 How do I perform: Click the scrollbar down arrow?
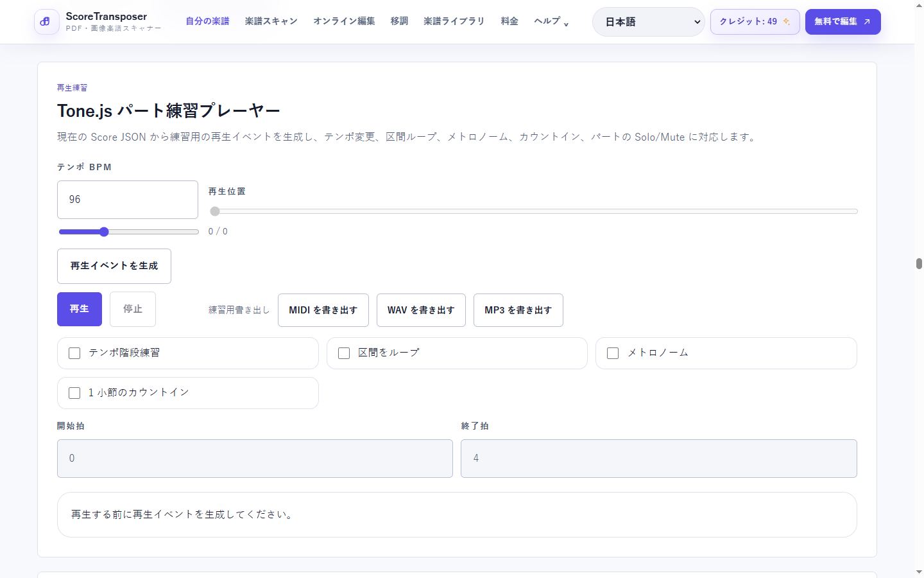(919, 572)
